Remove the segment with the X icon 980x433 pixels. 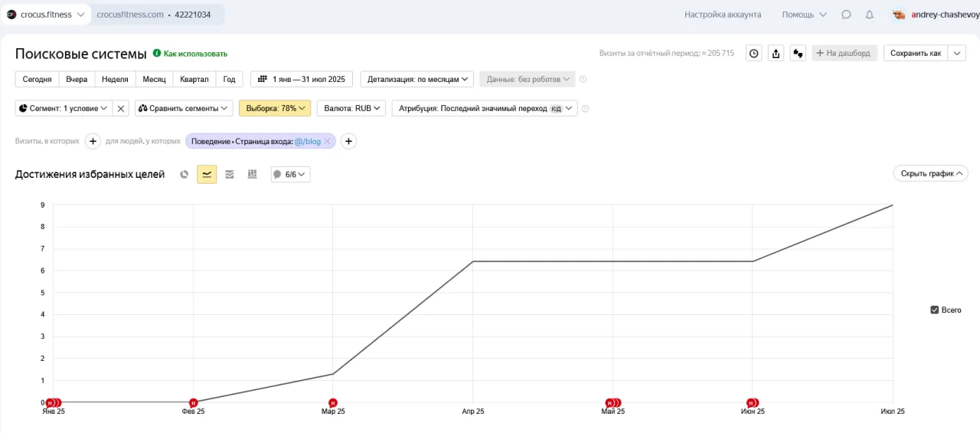click(121, 109)
